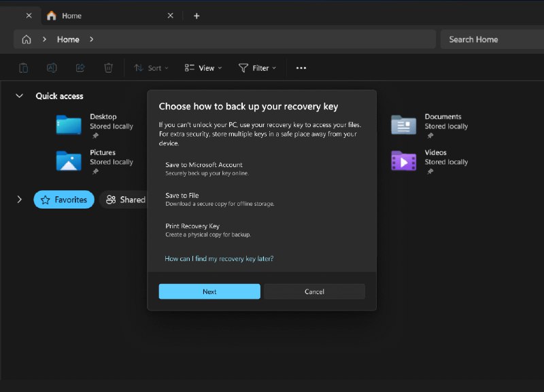Click the Search Home field

[x=492, y=39]
